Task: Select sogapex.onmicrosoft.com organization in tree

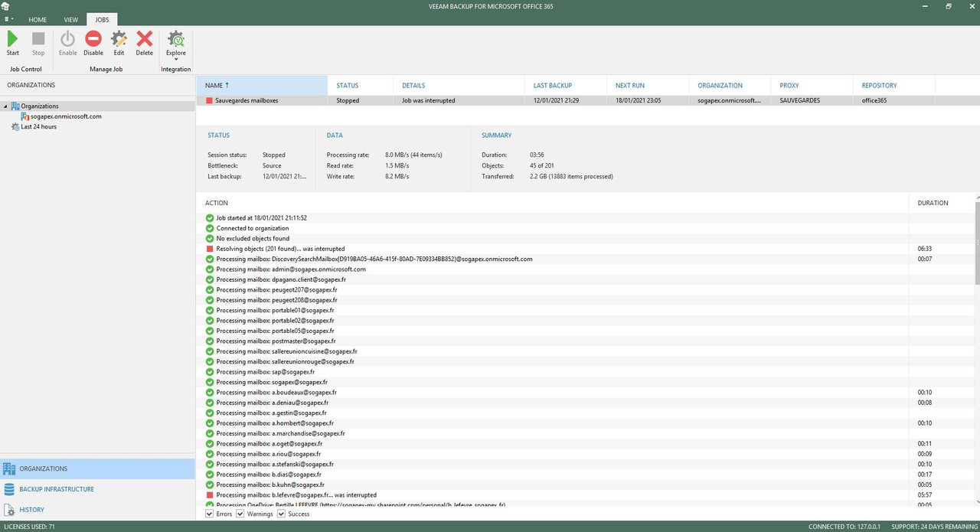Action: 66,116
